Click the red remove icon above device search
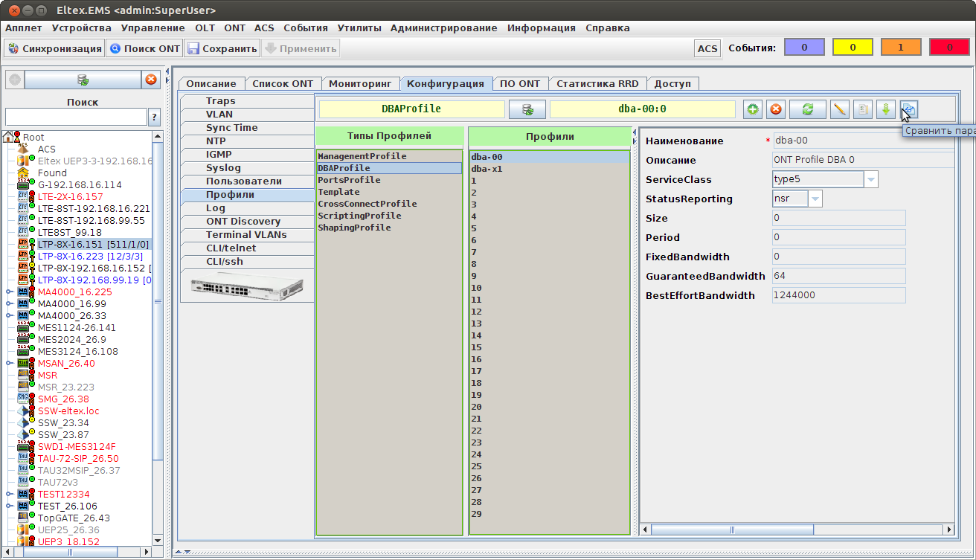976x560 pixels. 151,80
